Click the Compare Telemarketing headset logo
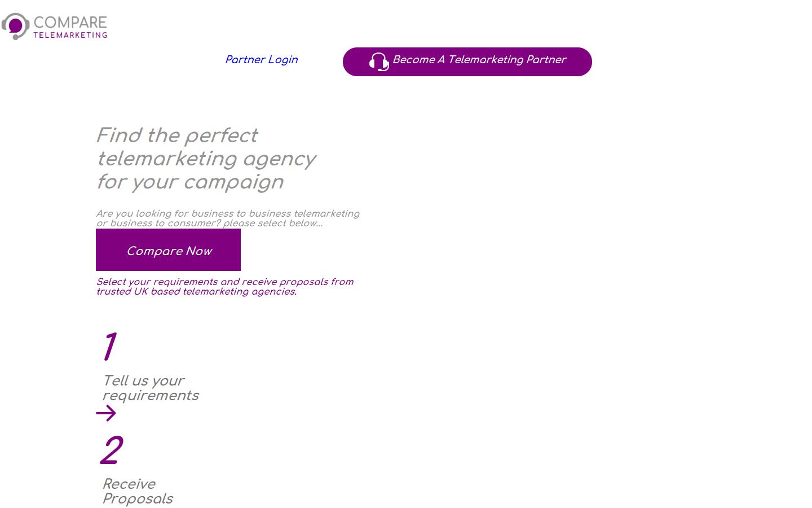 15,25
